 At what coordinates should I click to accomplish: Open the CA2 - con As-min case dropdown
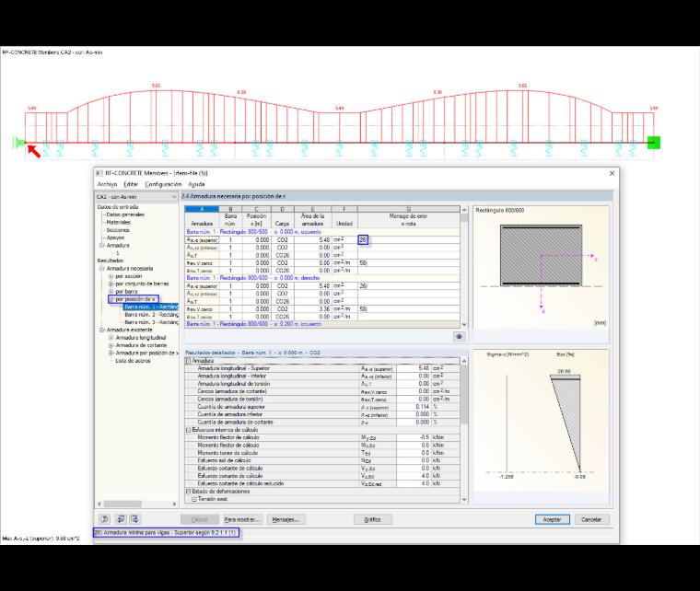(x=136, y=197)
